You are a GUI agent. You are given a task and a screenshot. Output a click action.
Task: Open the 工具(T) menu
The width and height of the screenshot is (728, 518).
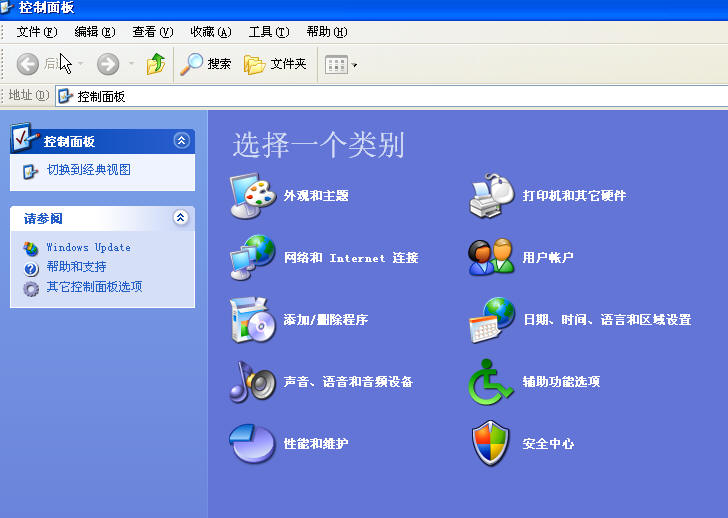tap(269, 32)
